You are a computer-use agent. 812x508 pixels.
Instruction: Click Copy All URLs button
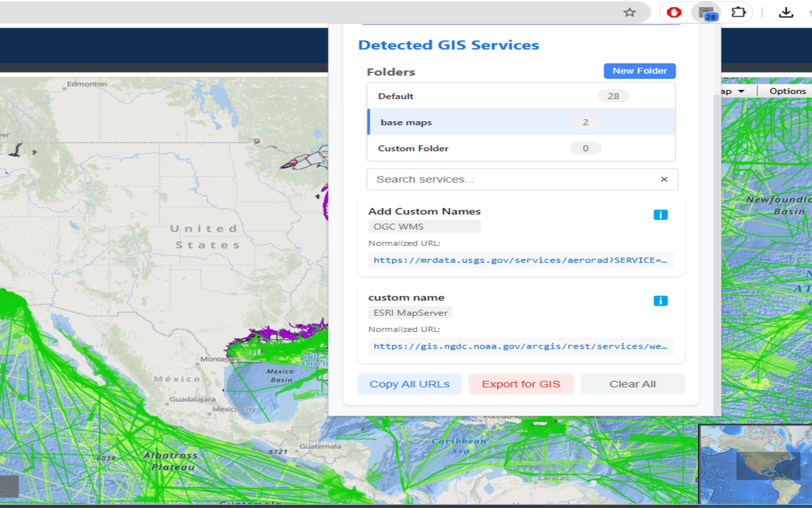(409, 384)
